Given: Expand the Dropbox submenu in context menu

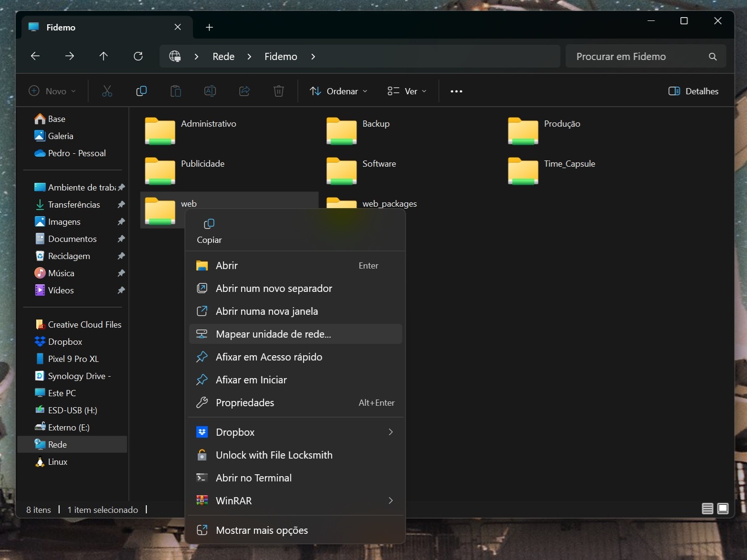Looking at the screenshot, I should tap(390, 432).
